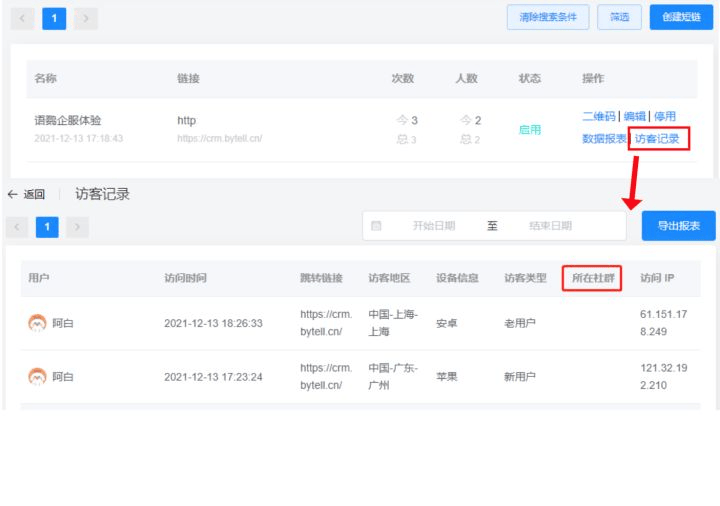Screen dimensions: 720x506
Task: Open the 访客记录 link
Action: (x=658, y=139)
